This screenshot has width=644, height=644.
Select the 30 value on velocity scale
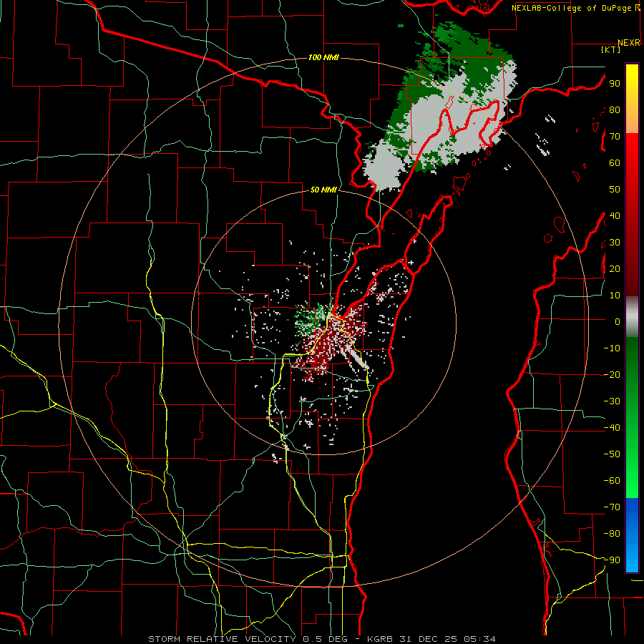tap(615, 243)
